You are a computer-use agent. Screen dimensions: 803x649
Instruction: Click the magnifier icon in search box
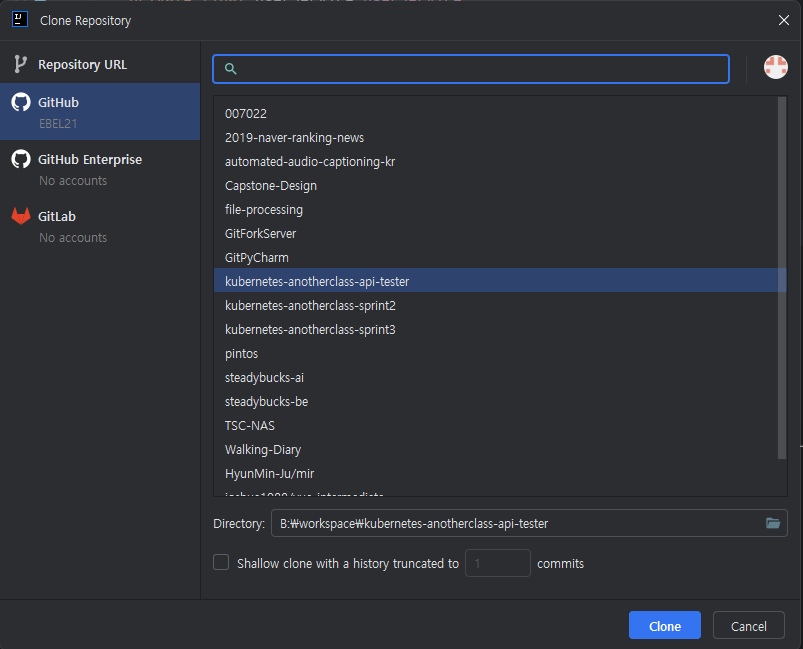tap(230, 69)
